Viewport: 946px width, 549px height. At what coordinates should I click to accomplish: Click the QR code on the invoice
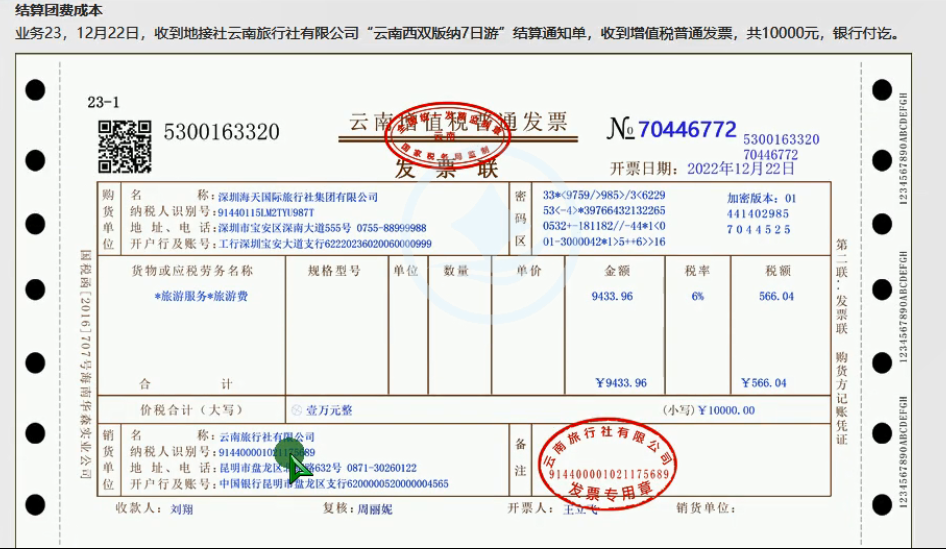click(124, 146)
